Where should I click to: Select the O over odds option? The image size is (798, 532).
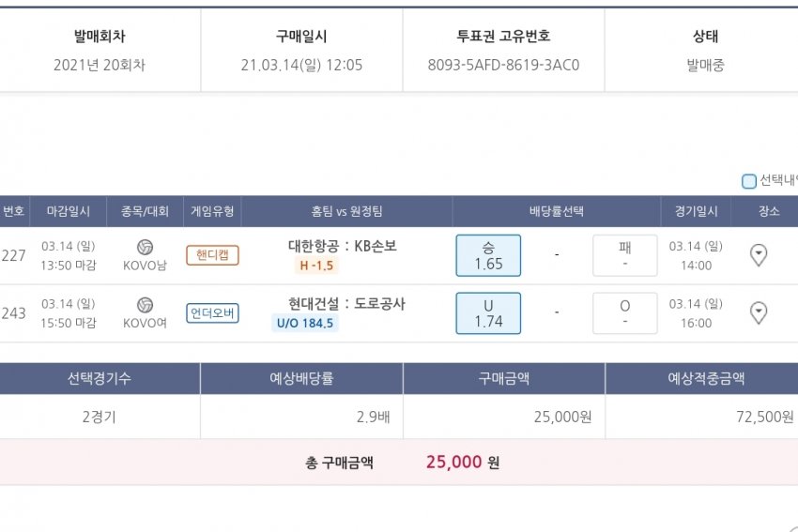[x=624, y=313]
